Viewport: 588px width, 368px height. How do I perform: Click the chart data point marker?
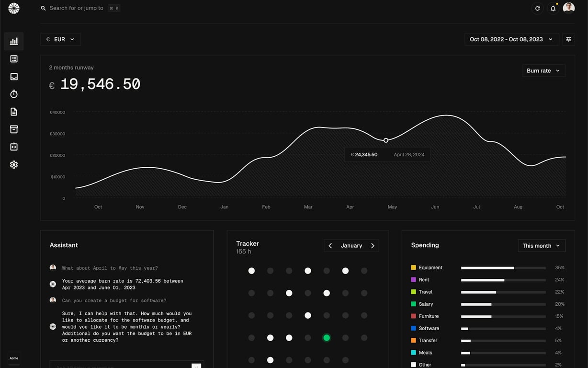click(x=386, y=140)
